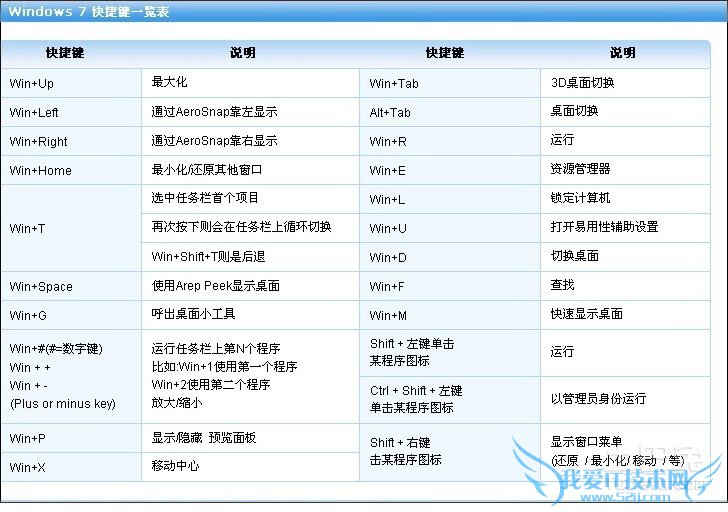This screenshot has width=728, height=512.
Task: Select "Shift + 左键单击 某程序图标" cell
Action: tap(450, 353)
